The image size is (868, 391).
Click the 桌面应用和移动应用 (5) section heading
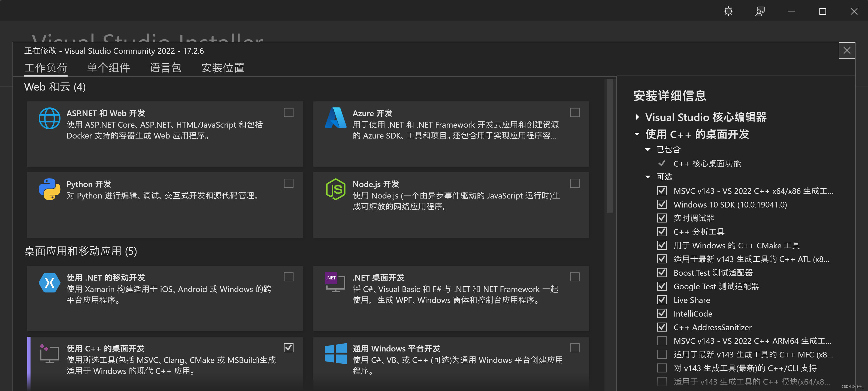[x=81, y=251]
